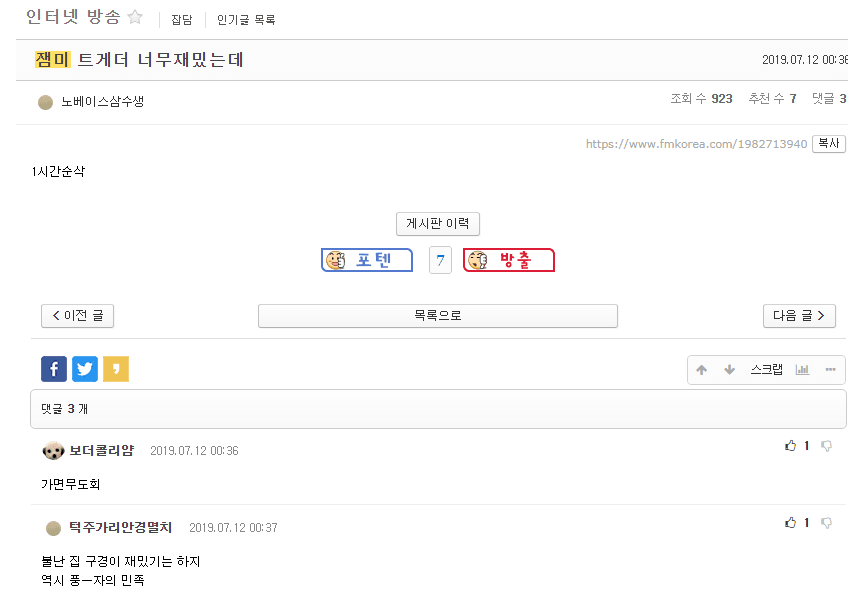The height and width of the screenshot is (599, 848).
Task: Upvote the comment by 턱주가리안경멸치
Action: [790, 523]
